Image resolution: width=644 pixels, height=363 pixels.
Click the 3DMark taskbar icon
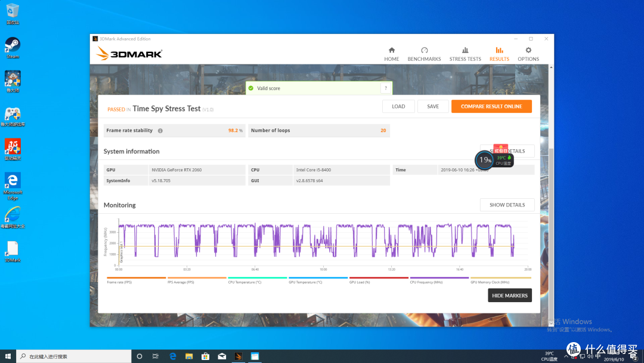point(238,356)
